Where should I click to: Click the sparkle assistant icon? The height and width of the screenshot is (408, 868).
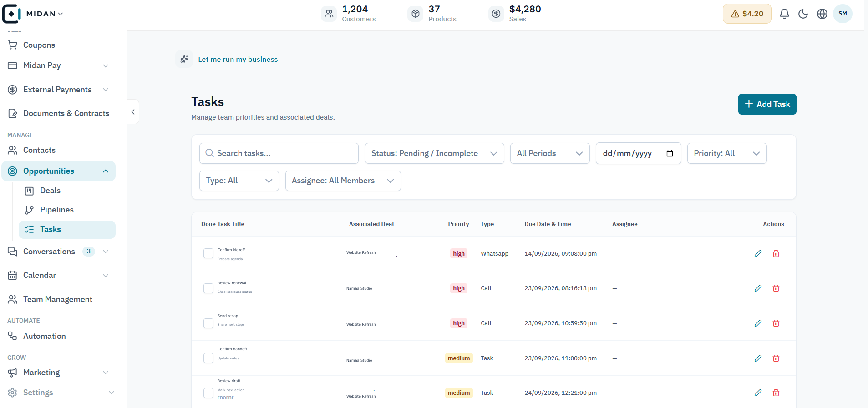[184, 59]
